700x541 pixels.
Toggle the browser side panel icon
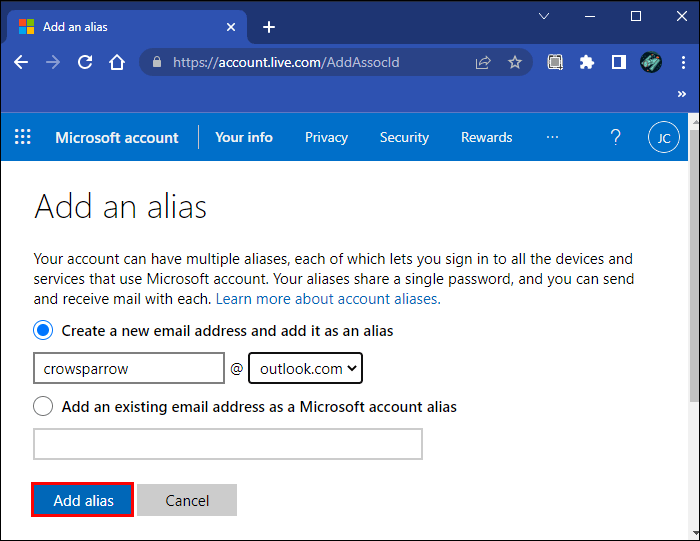pyautogui.click(x=619, y=62)
